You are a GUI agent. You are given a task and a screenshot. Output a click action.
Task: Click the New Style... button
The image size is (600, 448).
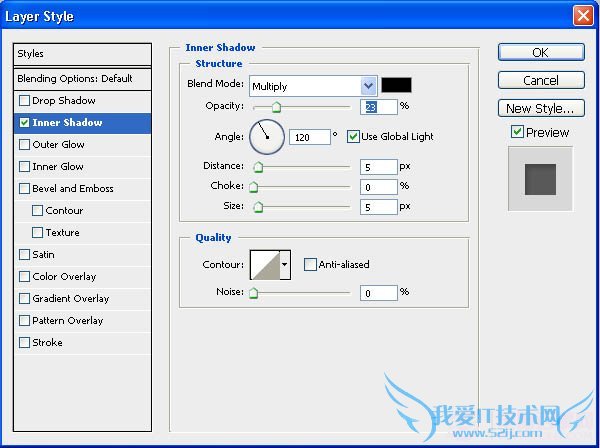point(541,108)
